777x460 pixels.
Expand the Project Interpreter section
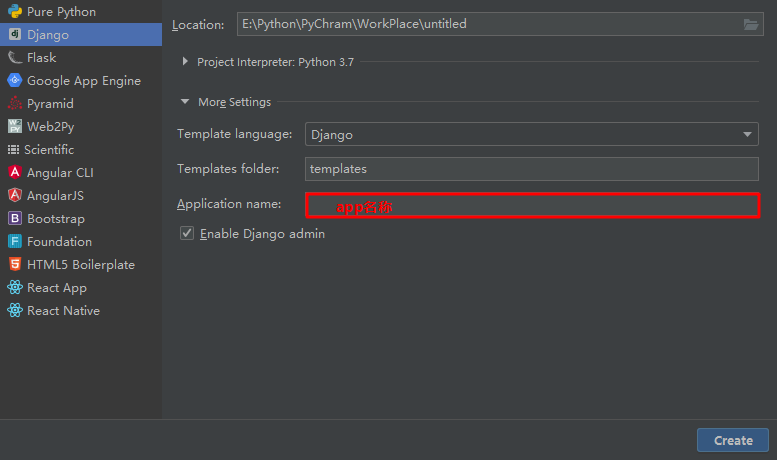click(x=185, y=61)
